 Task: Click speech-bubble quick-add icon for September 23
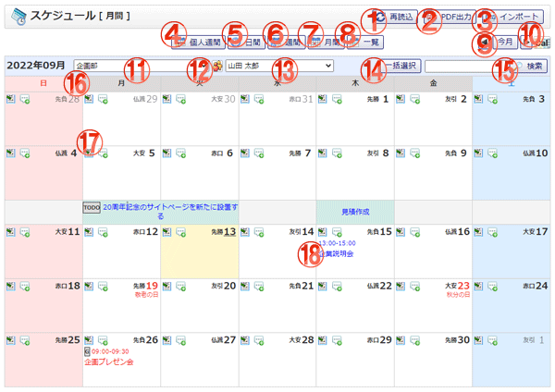coord(414,287)
